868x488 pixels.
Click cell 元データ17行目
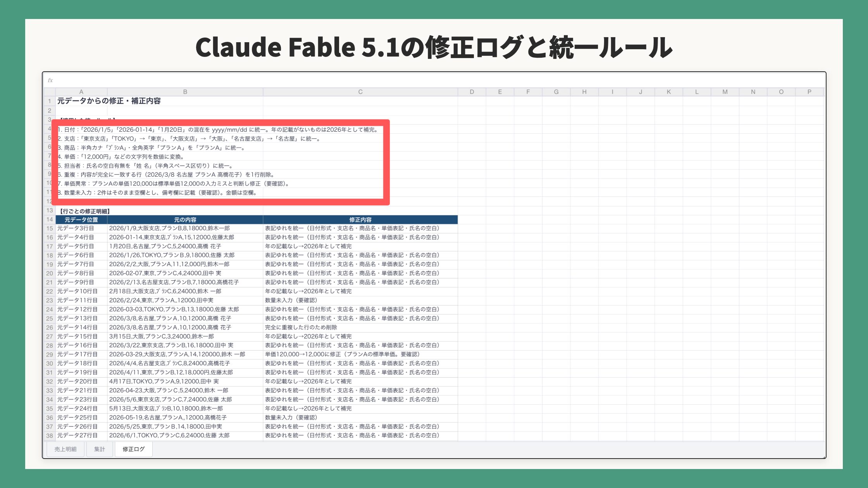(x=81, y=354)
